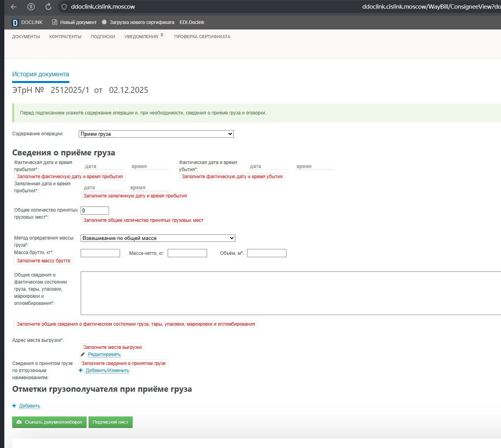Click the Заполните заявленную дату и время прибытия message
This screenshot has width=501, height=448.
click(x=135, y=196)
